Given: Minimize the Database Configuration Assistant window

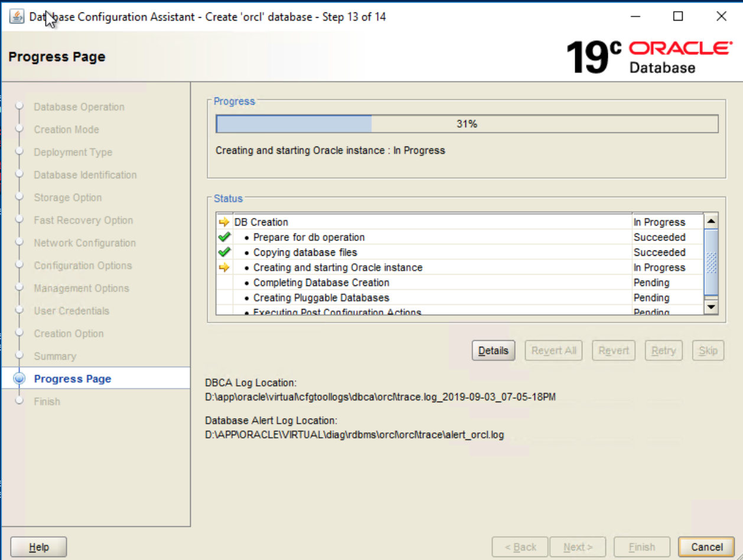Looking at the screenshot, I should 636,17.
